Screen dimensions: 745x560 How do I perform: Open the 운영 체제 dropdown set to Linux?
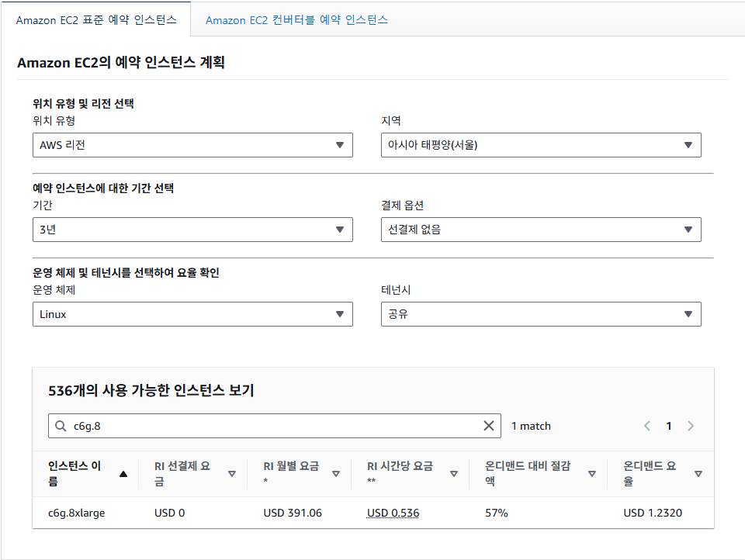coord(192,314)
